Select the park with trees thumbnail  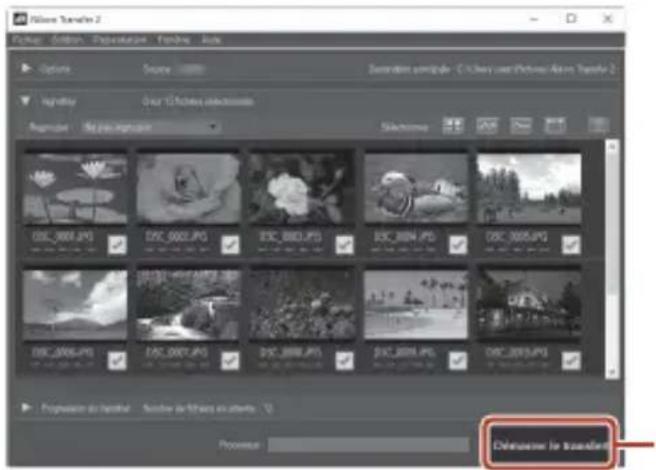tap(529, 188)
